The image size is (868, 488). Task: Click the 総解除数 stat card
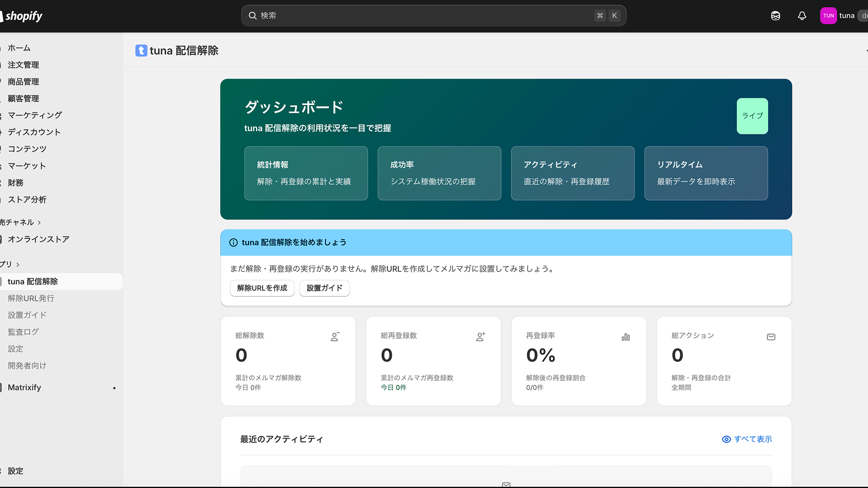(x=288, y=361)
